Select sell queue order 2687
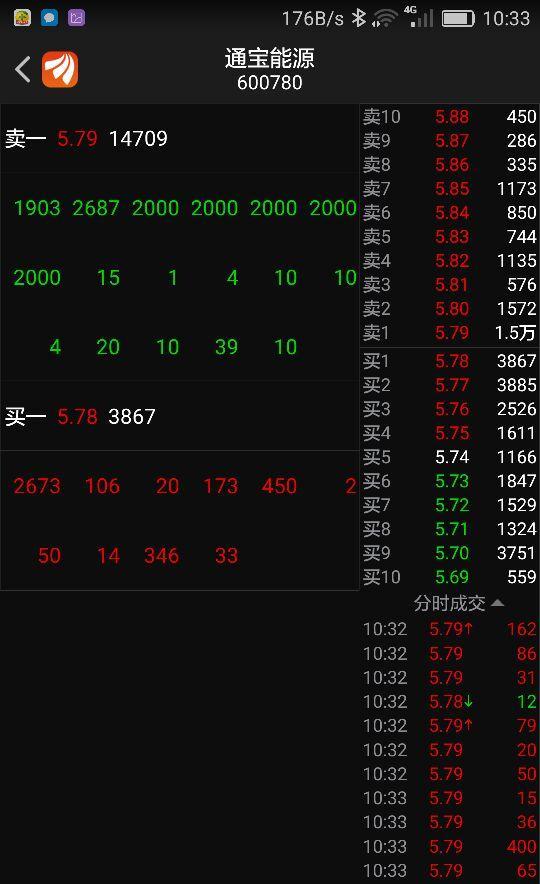This screenshot has width=540, height=884. (x=96, y=208)
